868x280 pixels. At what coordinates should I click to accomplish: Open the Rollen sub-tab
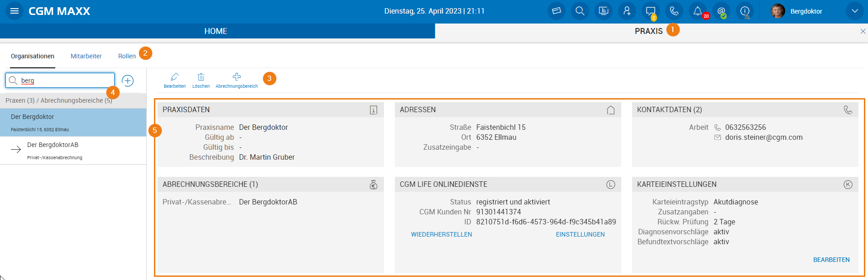pyautogui.click(x=127, y=56)
